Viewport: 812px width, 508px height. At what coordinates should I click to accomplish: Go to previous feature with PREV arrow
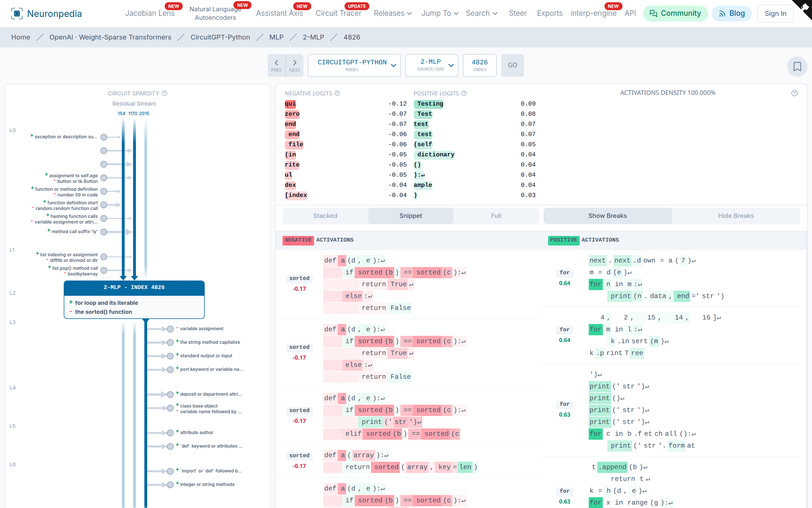coord(277,65)
